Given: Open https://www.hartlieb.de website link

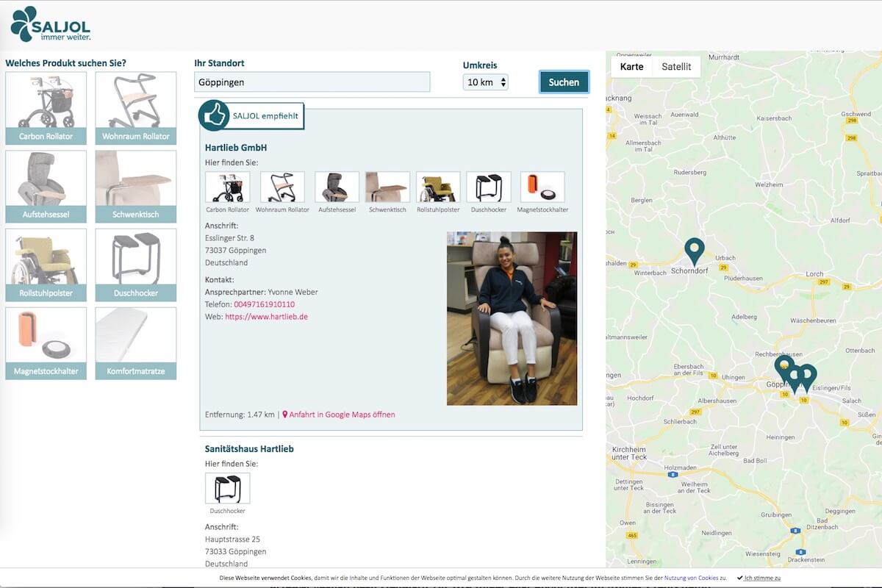Looking at the screenshot, I should (x=266, y=317).
